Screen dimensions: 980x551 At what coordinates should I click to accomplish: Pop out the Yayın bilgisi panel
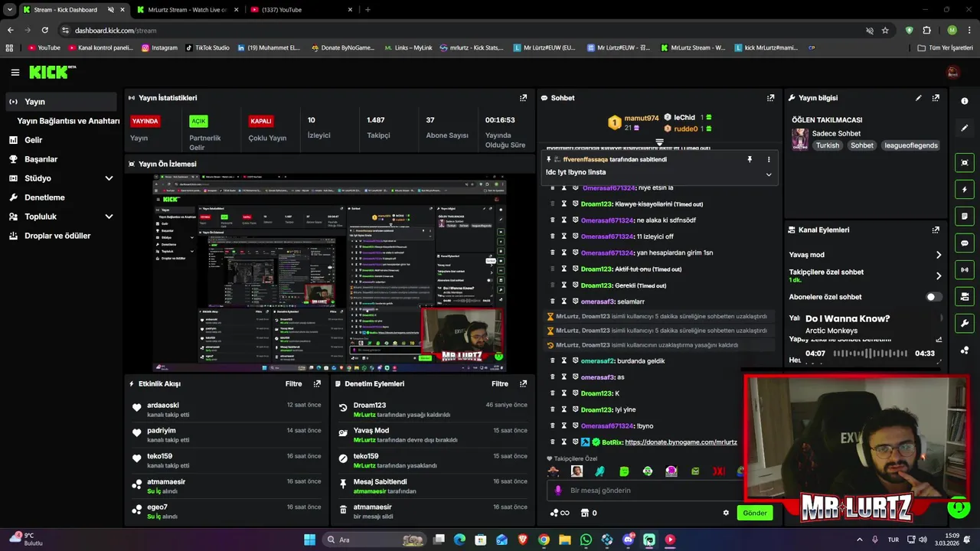(936, 98)
